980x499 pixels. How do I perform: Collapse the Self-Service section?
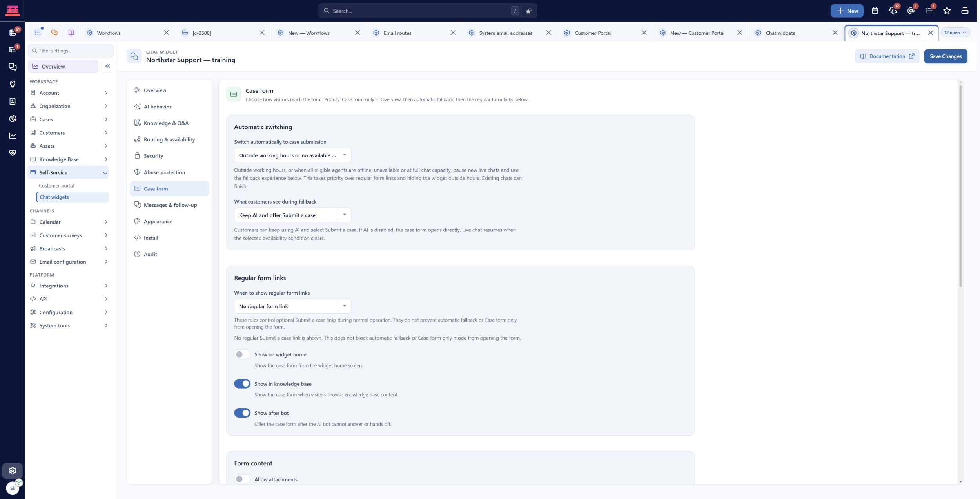[x=69, y=172]
